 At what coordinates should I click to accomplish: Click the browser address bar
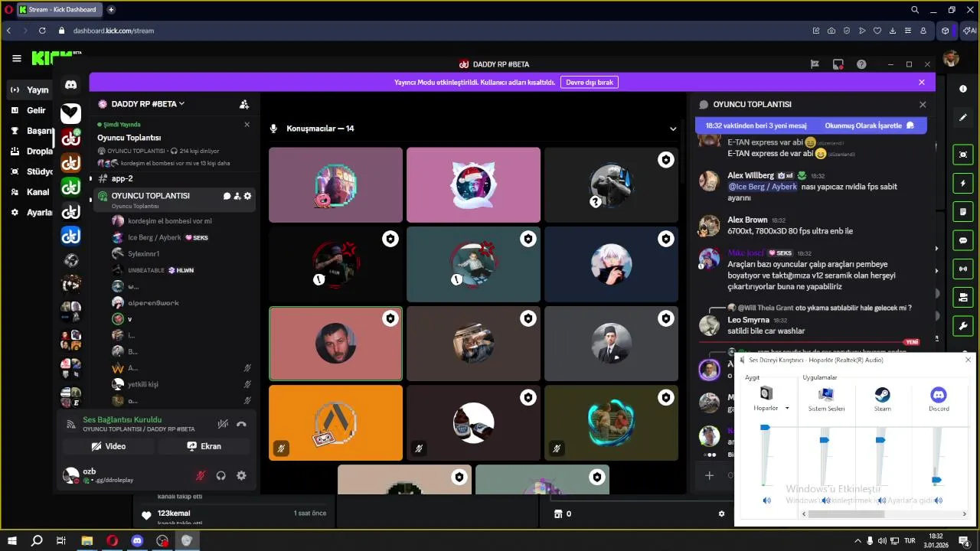coord(436,31)
